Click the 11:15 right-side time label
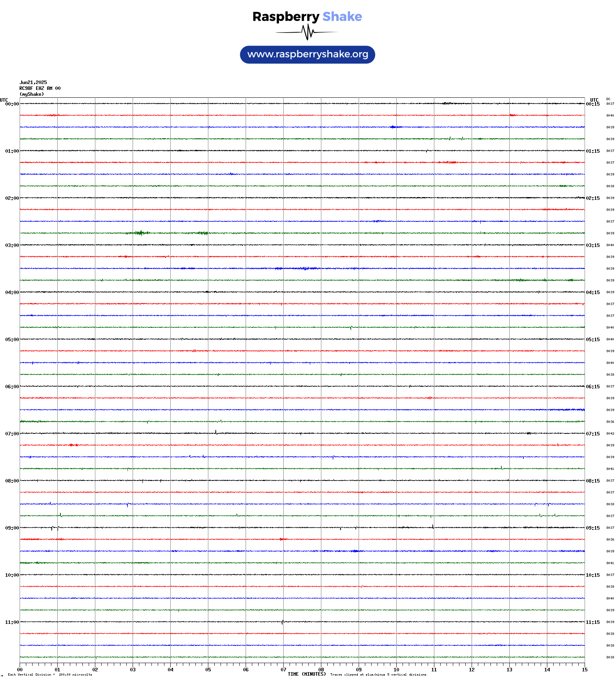The image size is (616, 680). click(593, 622)
